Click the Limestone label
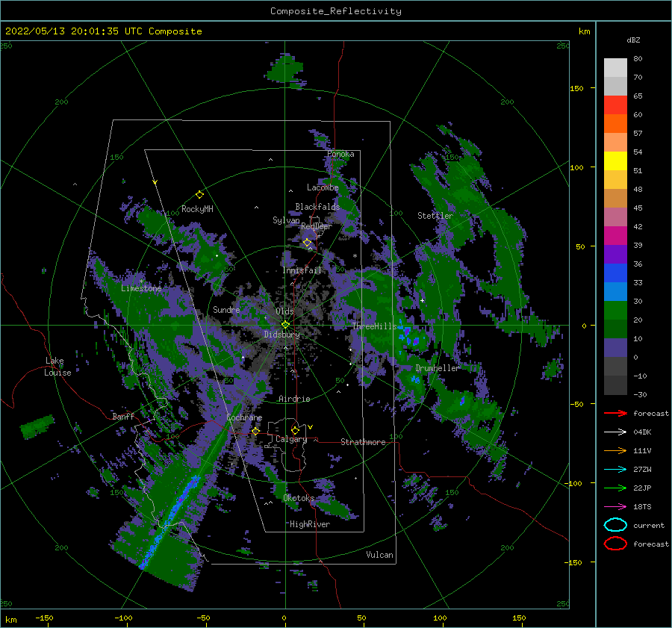672x628 pixels. [141, 288]
